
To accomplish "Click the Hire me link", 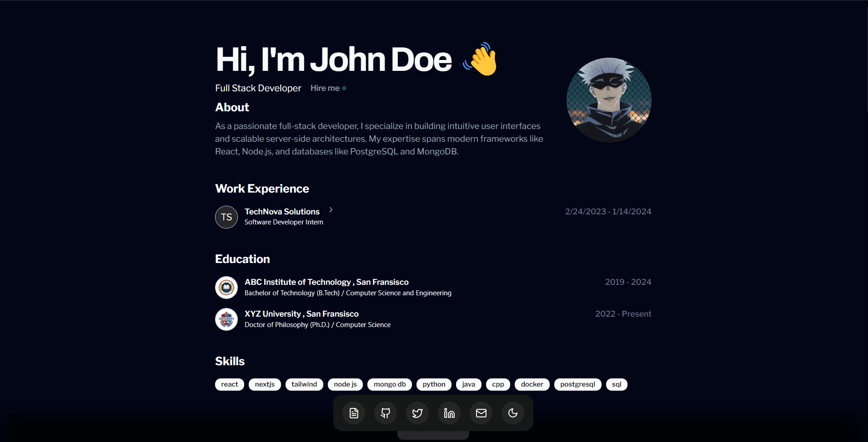I will (x=326, y=88).
